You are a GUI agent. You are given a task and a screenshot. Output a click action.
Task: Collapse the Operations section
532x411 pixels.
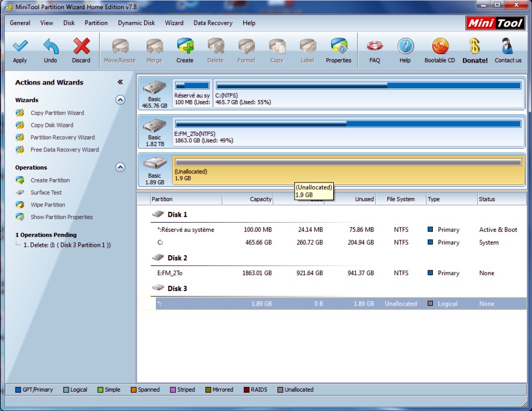(x=120, y=168)
